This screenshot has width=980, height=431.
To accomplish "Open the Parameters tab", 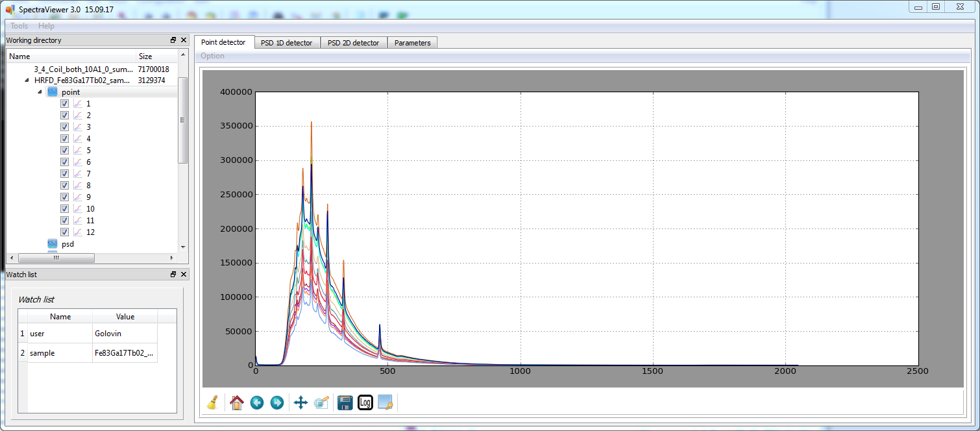I will click(412, 43).
